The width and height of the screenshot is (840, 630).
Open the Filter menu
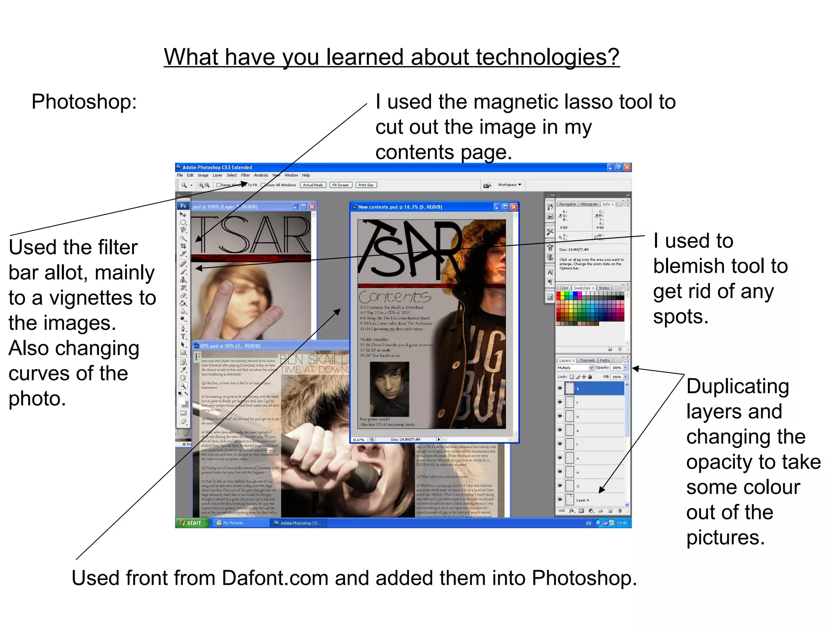point(245,175)
